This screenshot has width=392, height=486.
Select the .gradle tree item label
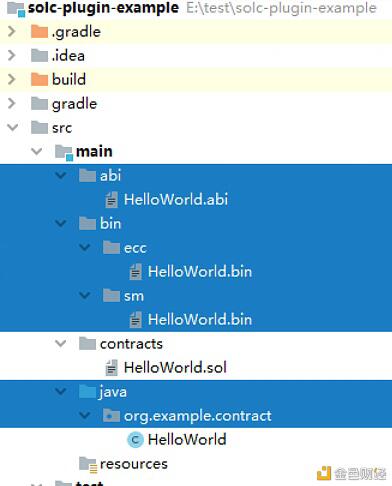76,32
